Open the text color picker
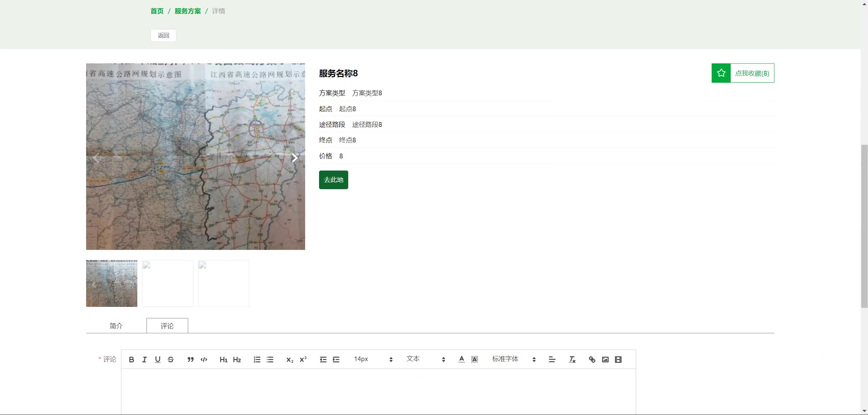Viewport: 868px width, 415px height. (x=461, y=359)
